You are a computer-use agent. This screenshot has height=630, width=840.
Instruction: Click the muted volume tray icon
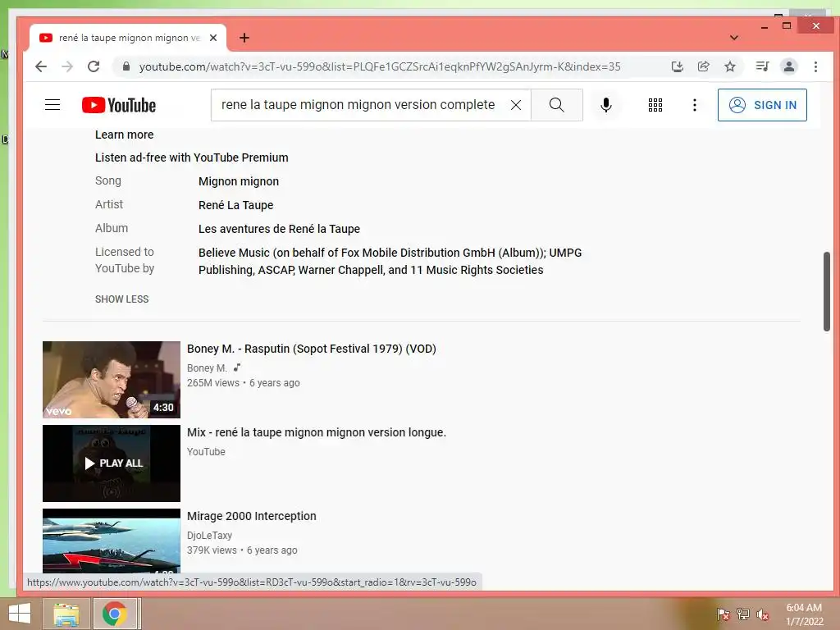763,614
